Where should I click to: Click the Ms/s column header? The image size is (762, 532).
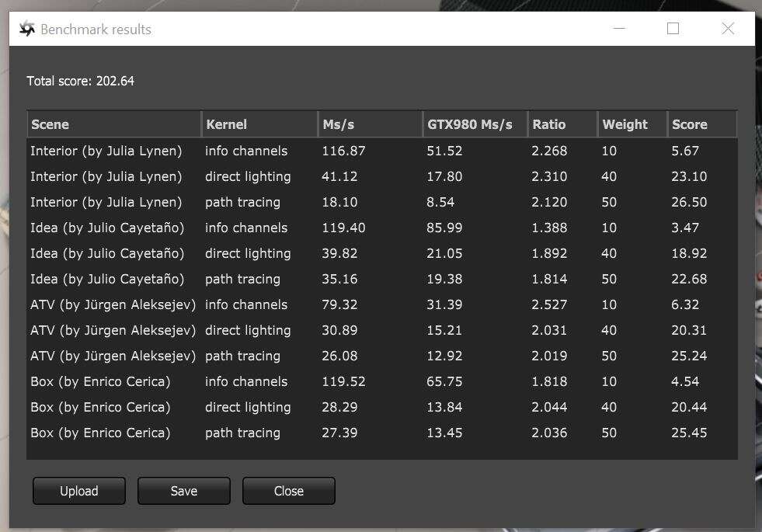point(370,124)
